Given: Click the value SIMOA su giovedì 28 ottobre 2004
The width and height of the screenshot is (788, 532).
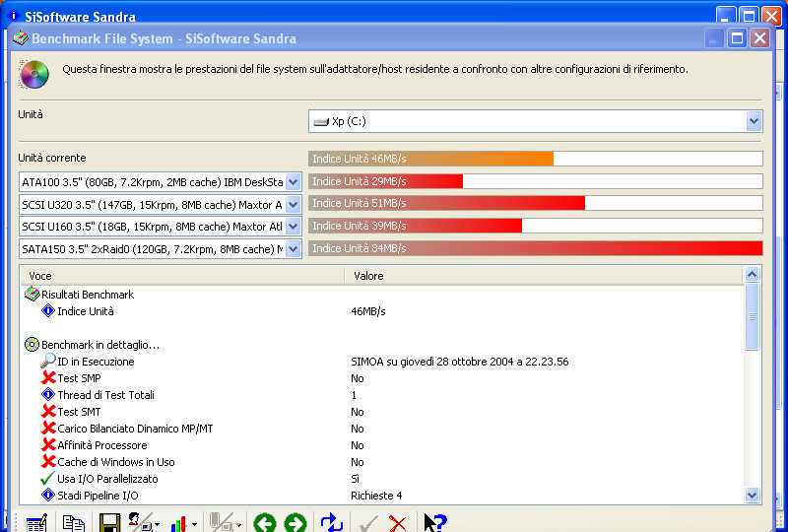Looking at the screenshot, I should tap(459, 362).
